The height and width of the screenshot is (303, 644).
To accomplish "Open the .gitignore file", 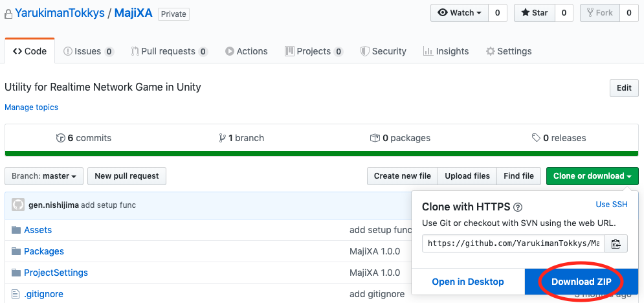I will [43, 294].
